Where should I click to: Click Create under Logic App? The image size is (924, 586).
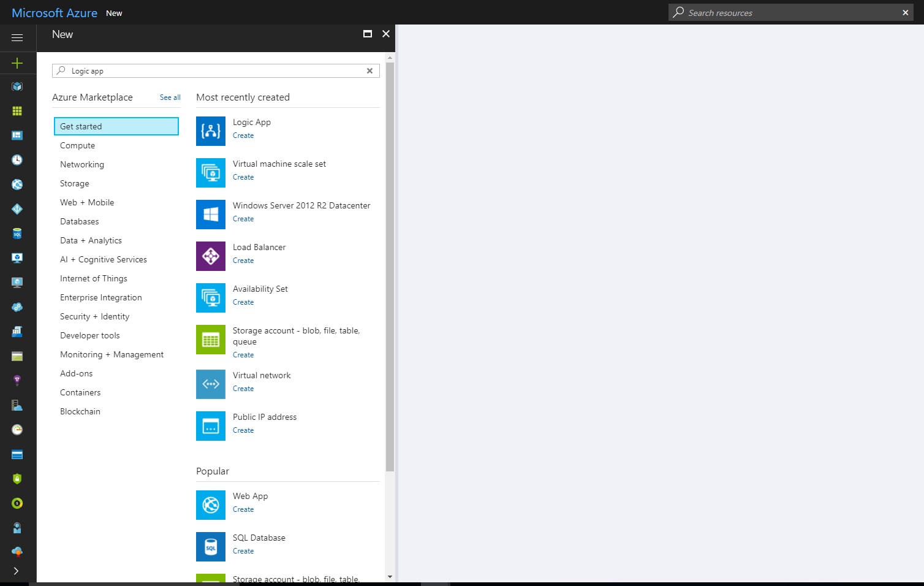(x=243, y=135)
